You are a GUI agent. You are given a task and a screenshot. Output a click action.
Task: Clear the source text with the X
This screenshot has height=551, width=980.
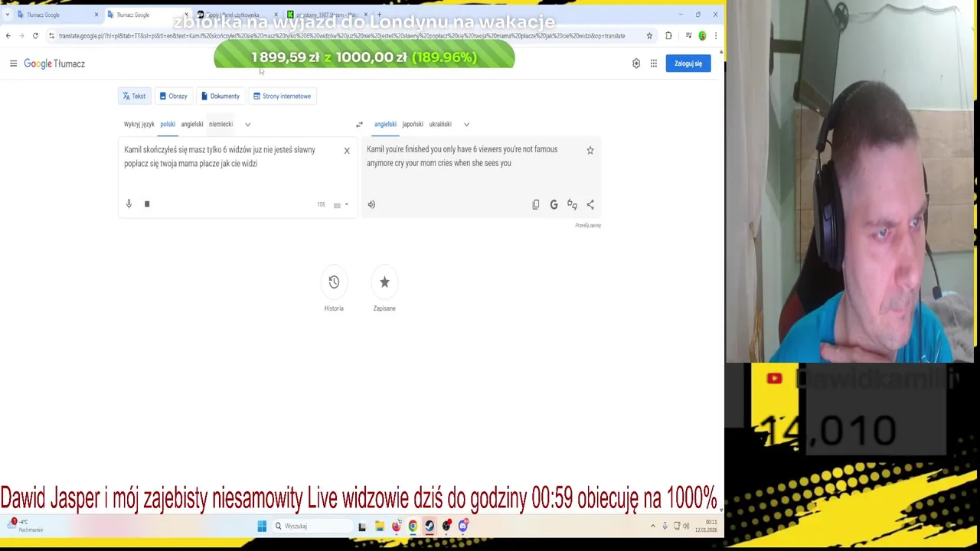pos(347,151)
